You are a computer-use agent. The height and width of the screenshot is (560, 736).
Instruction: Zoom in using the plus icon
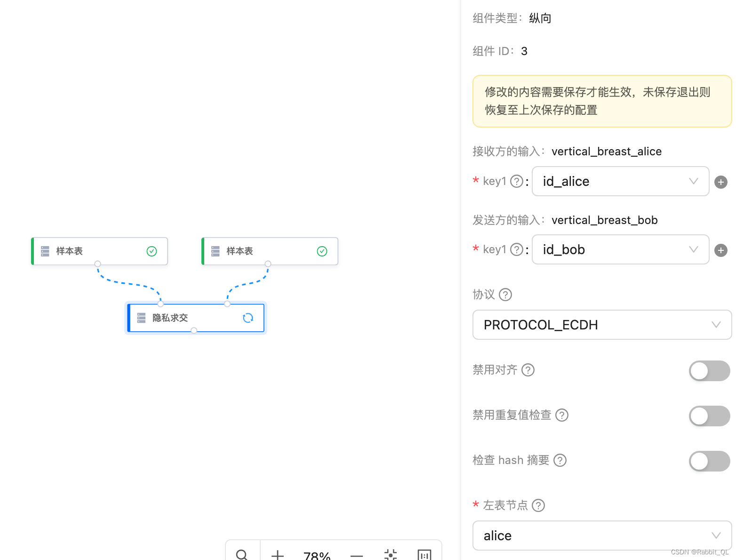277,554
